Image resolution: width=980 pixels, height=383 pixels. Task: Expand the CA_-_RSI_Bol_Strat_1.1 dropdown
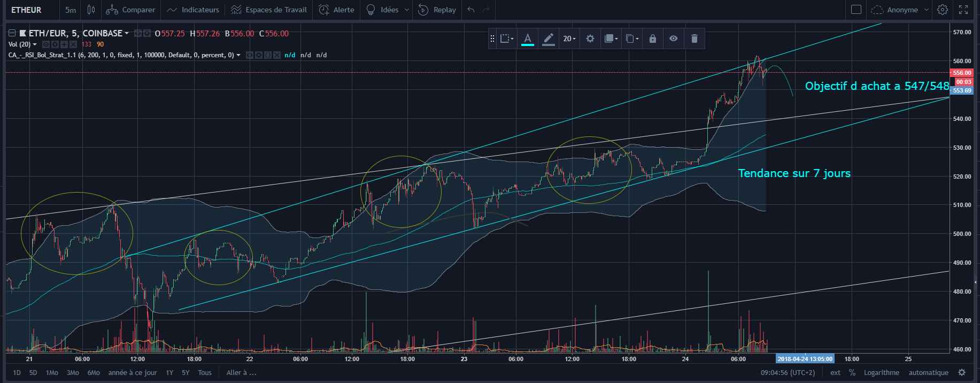click(x=238, y=55)
